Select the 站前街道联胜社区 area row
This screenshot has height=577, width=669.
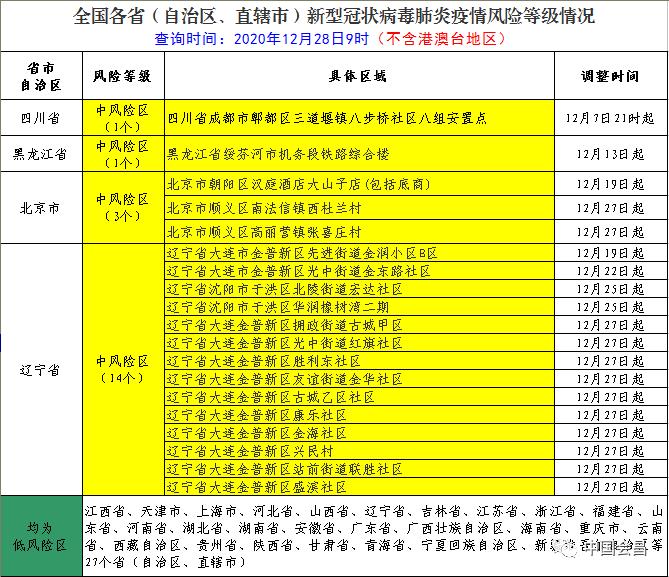(x=359, y=469)
